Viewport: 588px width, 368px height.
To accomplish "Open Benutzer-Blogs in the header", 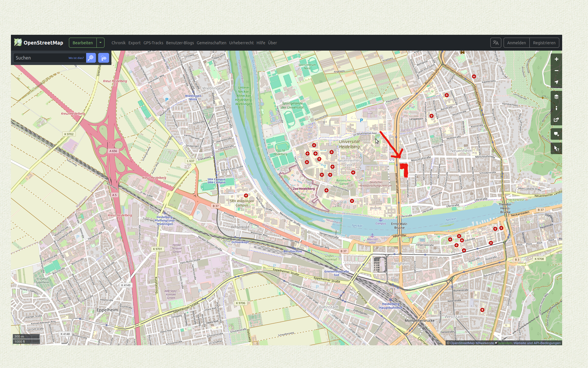I will click(x=180, y=43).
